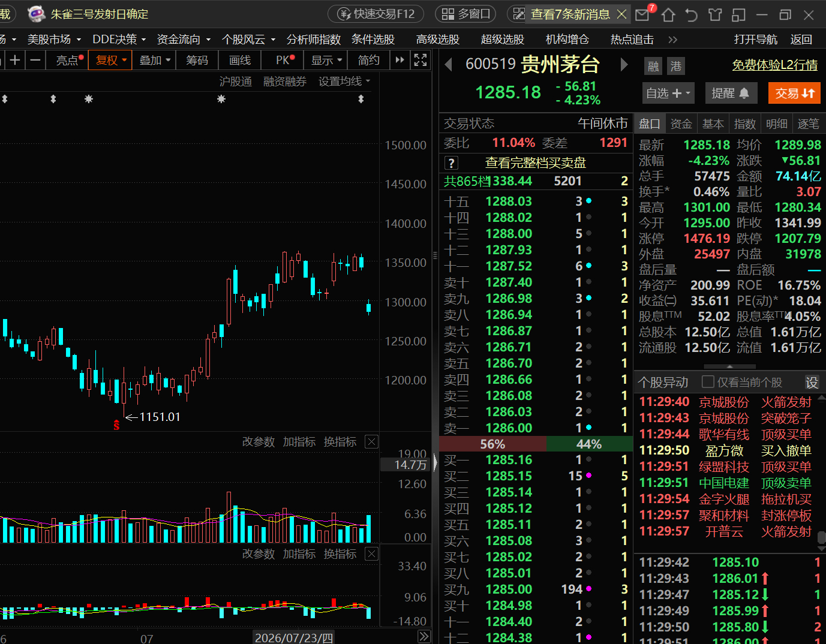Image resolution: width=826 pixels, height=644 pixels.
Task: Toggle the PK comparison button
Action: tap(284, 60)
